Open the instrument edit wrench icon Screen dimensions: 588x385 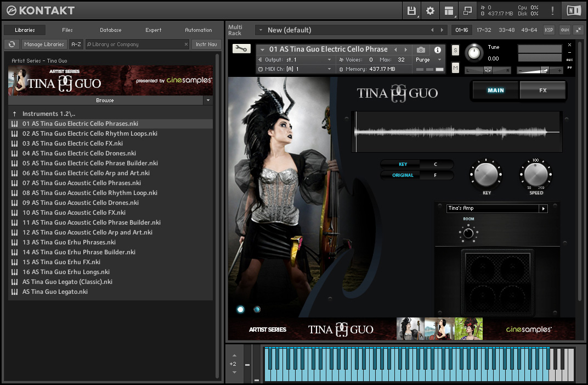pos(240,48)
